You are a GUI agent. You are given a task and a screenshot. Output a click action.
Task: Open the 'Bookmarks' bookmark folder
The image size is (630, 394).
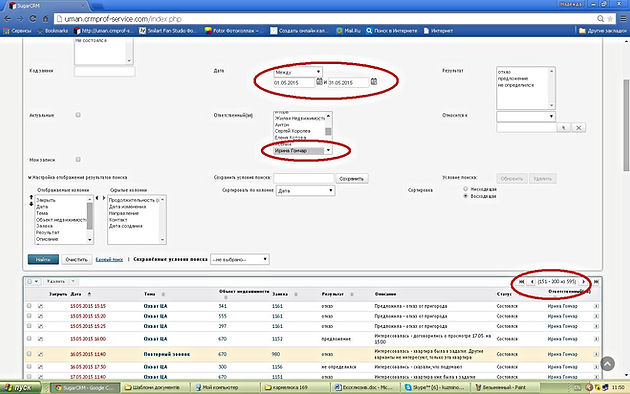[52, 31]
